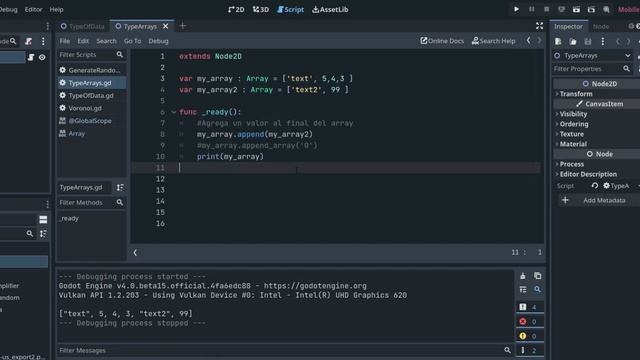Open Array documentation entry
Screen dimensions: 640x360
(91, 133)
